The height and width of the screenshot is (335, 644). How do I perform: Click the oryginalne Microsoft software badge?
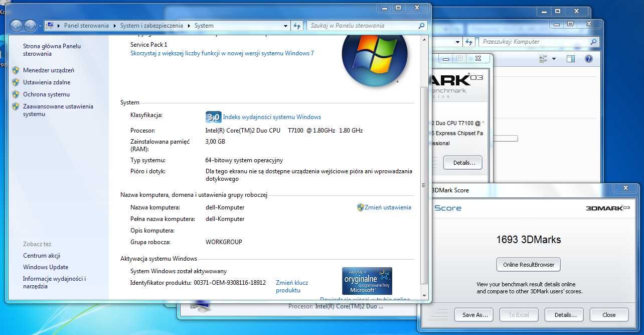(x=367, y=281)
